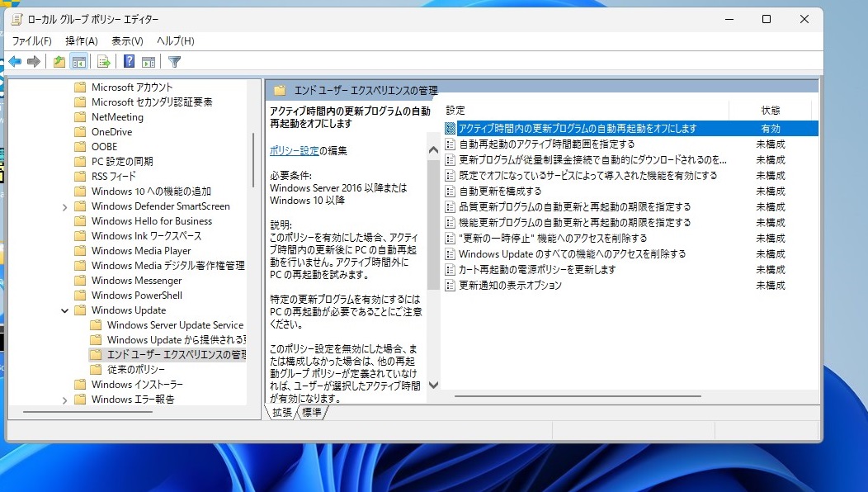Open Help via blue question mark icon

129,61
